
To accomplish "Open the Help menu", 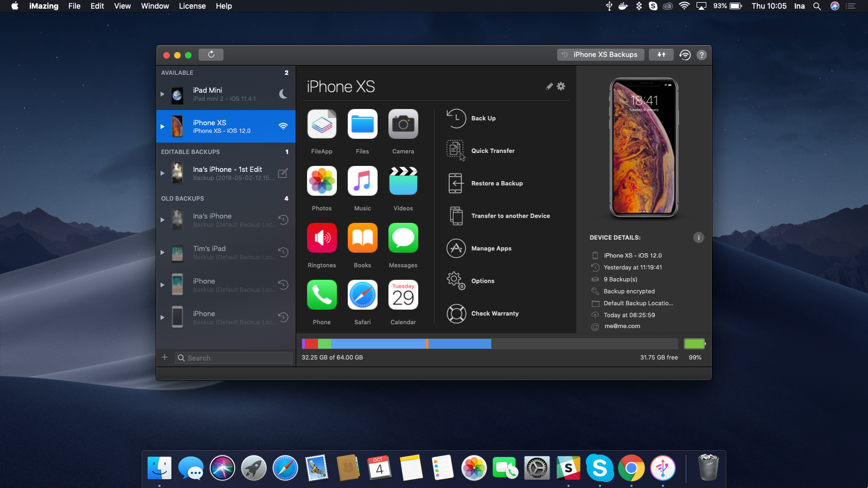I will 224,6.
